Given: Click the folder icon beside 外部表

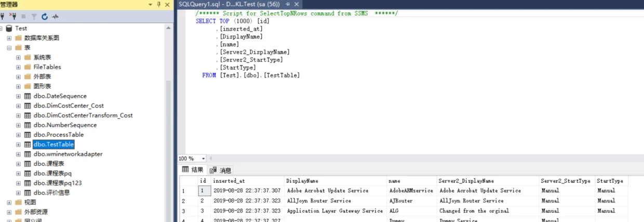Looking at the screenshot, I should coord(28,76).
